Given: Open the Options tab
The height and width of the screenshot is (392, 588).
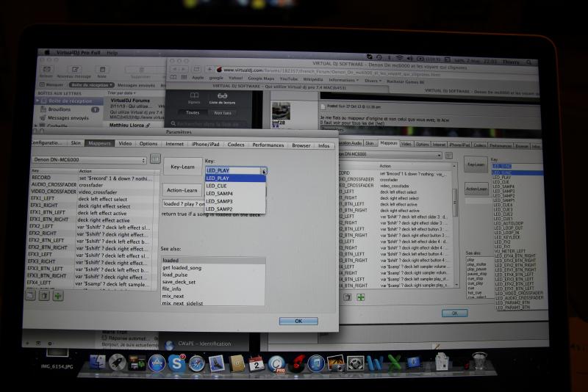Looking at the screenshot, I should (x=148, y=143).
